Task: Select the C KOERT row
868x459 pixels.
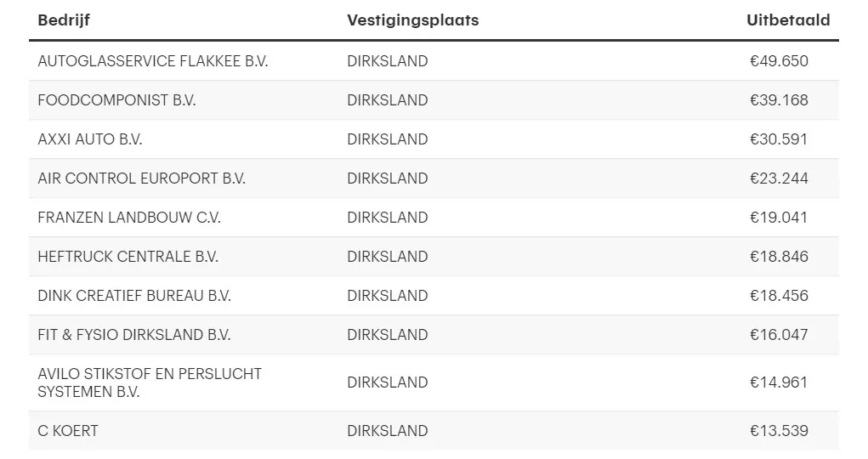Action: coord(434,431)
